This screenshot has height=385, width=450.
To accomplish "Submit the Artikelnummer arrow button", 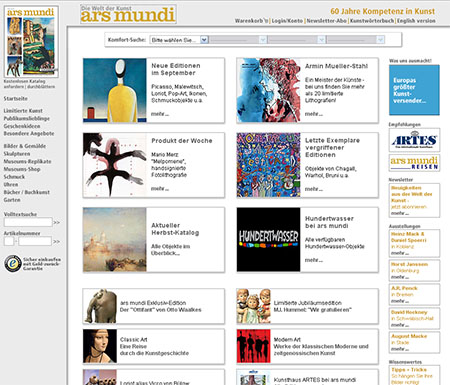I will pyautogui.click(x=57, y=241).
